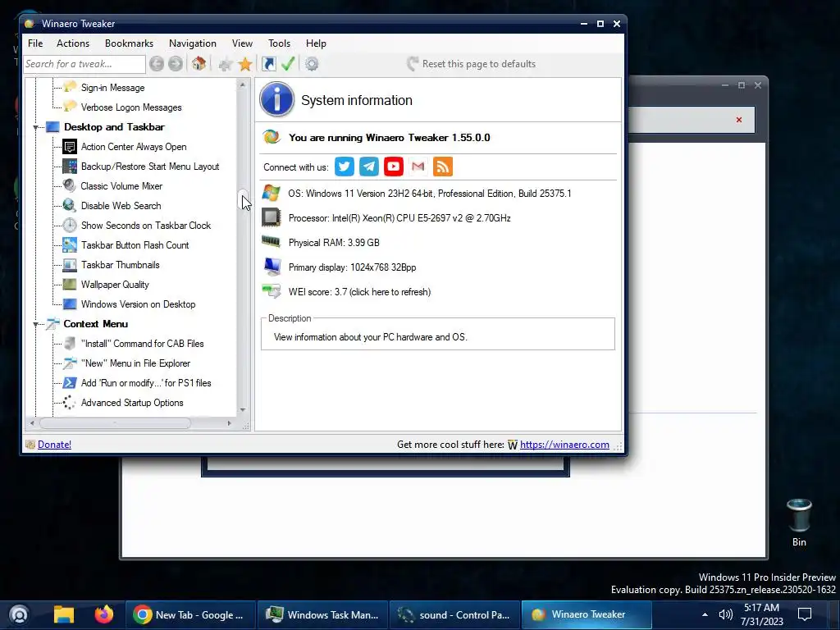
Task: Click the tree scroll right arrow
Action: [x=230, y=423]
